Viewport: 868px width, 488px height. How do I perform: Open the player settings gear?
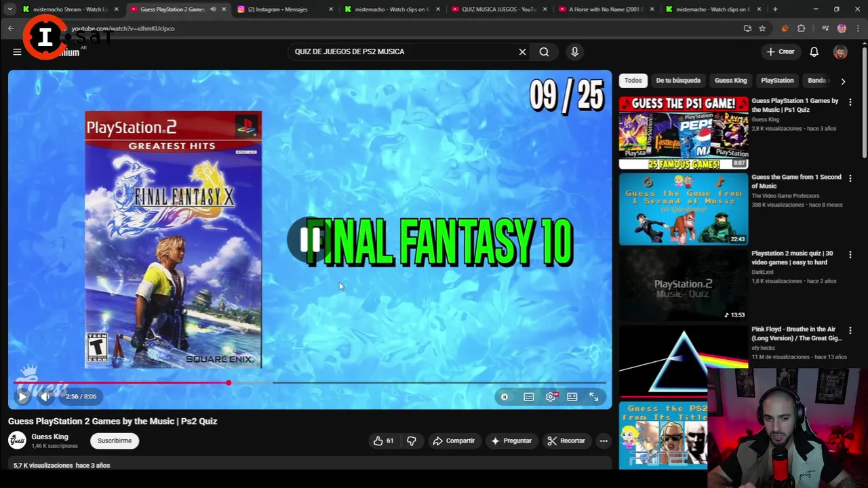[x=551, y=396]
